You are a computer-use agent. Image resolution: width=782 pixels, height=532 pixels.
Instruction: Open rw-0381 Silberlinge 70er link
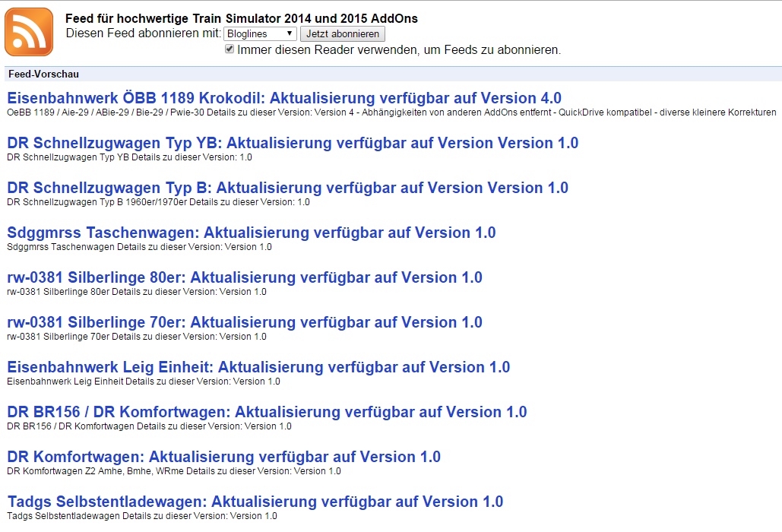(x=245, y=322)
